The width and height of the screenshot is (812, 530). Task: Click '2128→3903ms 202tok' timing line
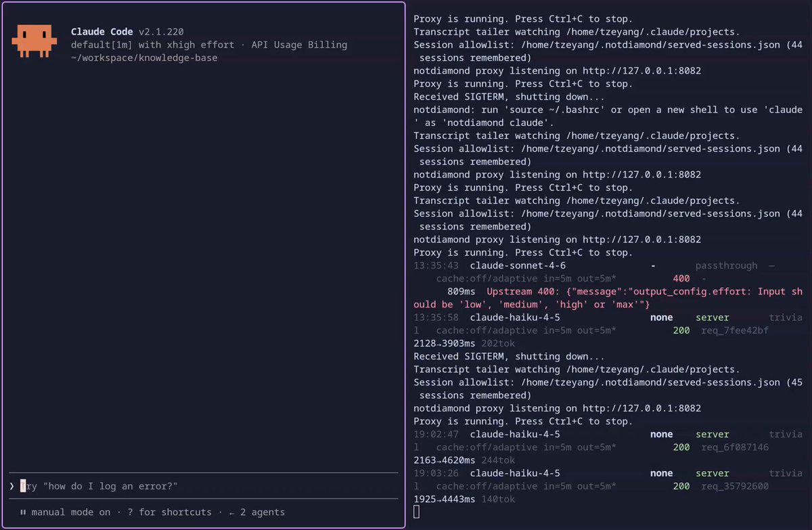point(464,343)
